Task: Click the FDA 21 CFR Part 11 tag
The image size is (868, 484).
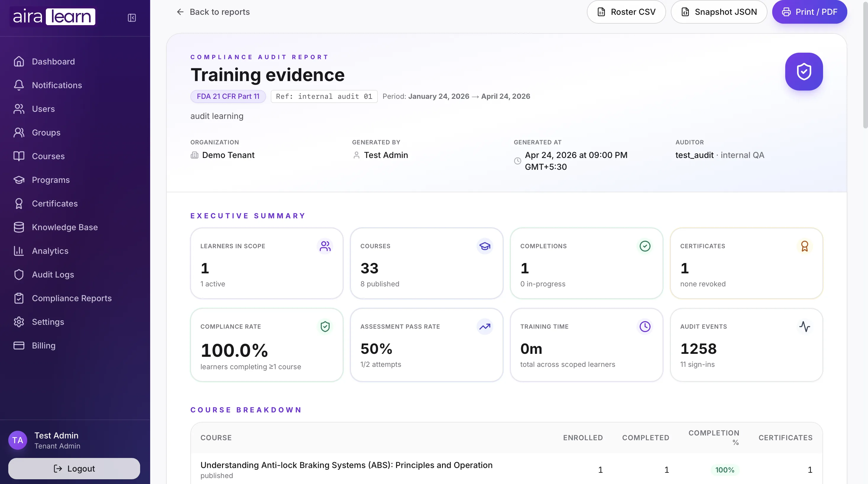Action: [228, 96]
